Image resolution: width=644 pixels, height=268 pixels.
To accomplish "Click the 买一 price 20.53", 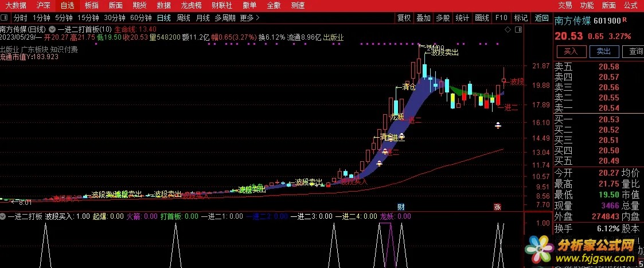I will pos(608,119).
